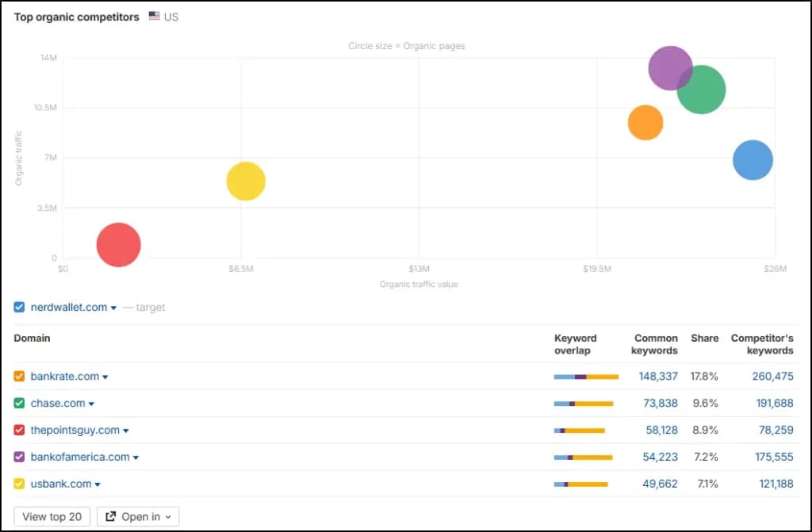
Task: Open the bankofamerica.com domain link
Action: [x=80, y=457]
